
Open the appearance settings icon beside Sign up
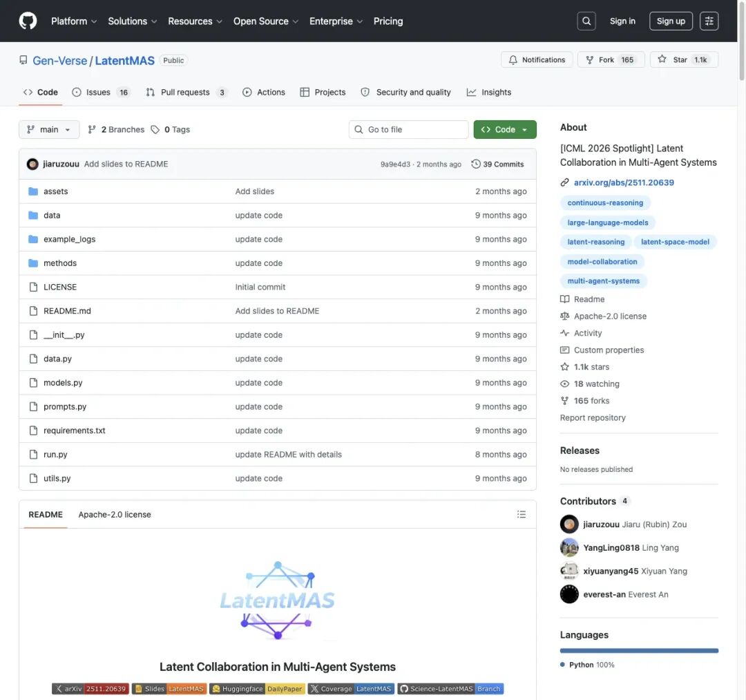(x=709, y=21)
